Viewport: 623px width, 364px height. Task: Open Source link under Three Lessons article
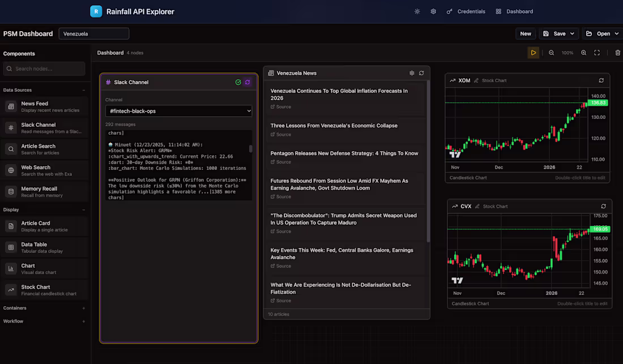[281, 135]
